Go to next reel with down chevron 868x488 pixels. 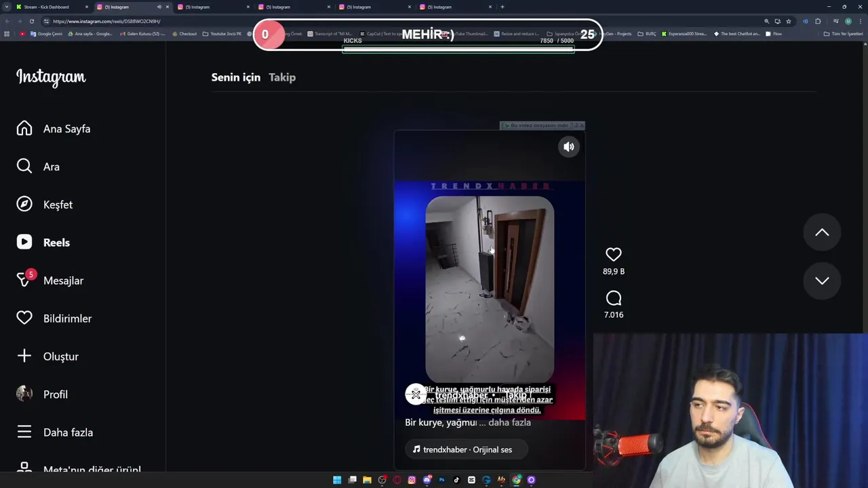pyautogui.click(x=822, y=281)
